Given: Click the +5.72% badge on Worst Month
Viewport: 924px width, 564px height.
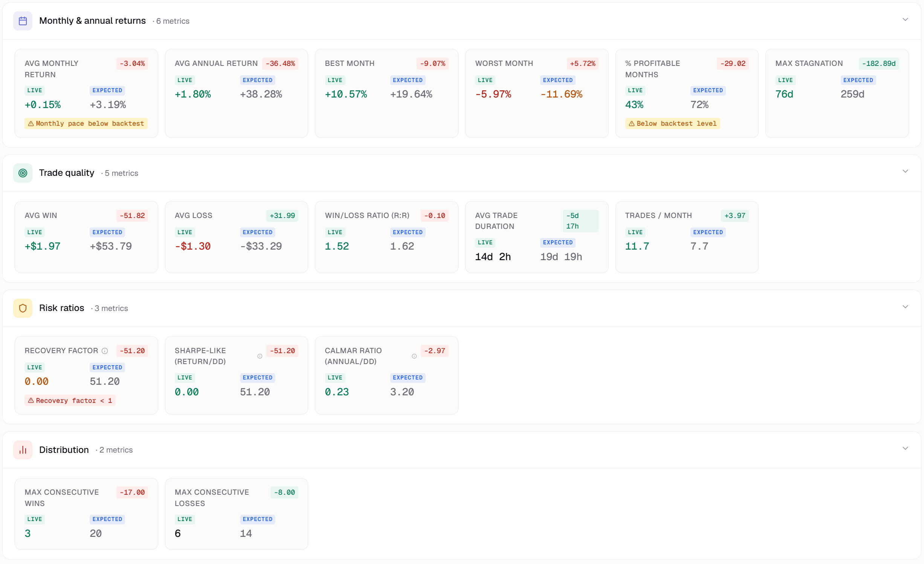Looking at the screenshot, I should pos(582,63).
